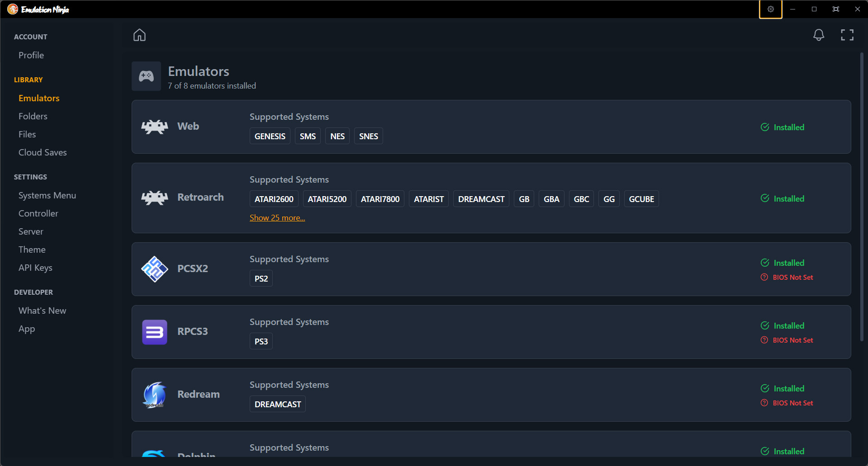Viewport: 868px width, 466px height.
Task: Click the Emulation Ninja logo icon
Action: click(12, 9)
